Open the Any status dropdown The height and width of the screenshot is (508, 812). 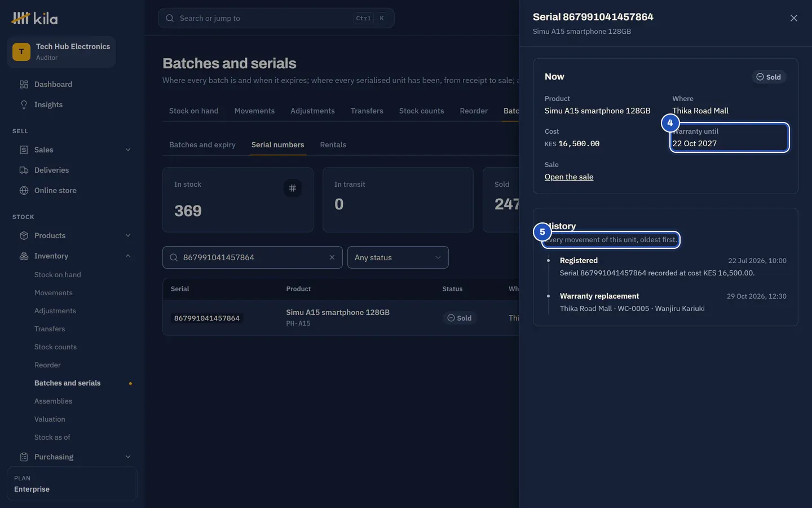click(x=398, y=257)
